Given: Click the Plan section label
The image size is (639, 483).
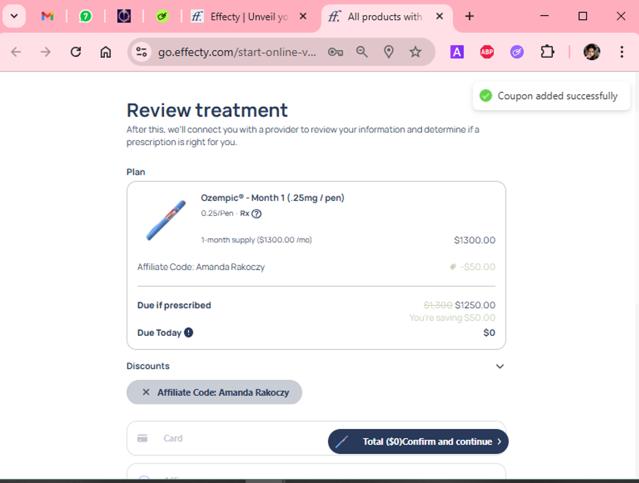Looking at the screenshot, I should (136, 172).
